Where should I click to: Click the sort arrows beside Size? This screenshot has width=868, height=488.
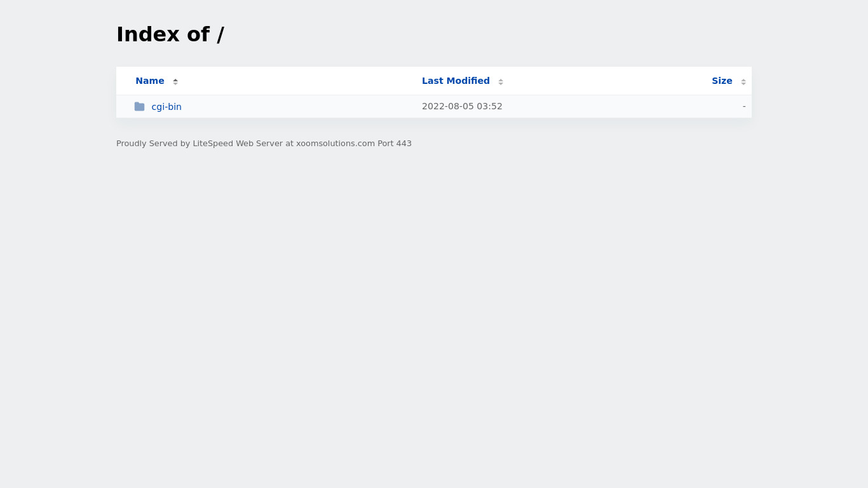point(743,81)
